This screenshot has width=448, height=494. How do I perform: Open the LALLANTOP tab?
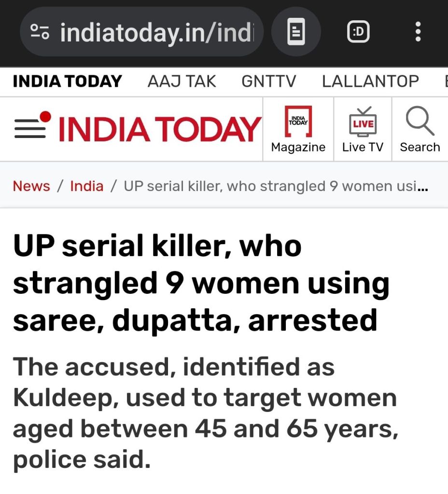(370, 81)
